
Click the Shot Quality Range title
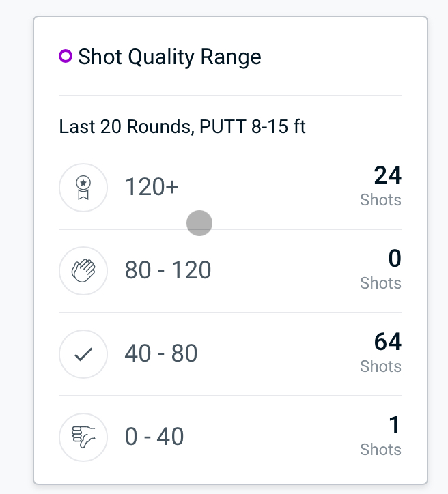coord(169,57)
